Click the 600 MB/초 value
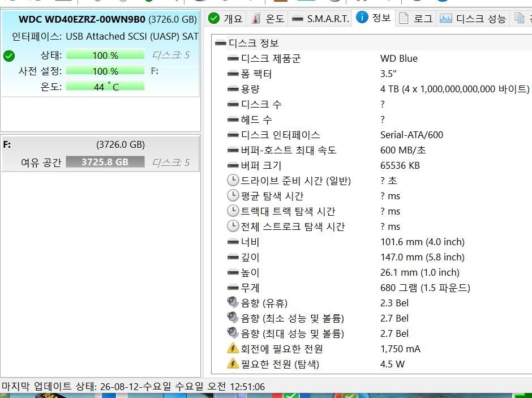Screen dimensions: 532x398 point(403,150)
